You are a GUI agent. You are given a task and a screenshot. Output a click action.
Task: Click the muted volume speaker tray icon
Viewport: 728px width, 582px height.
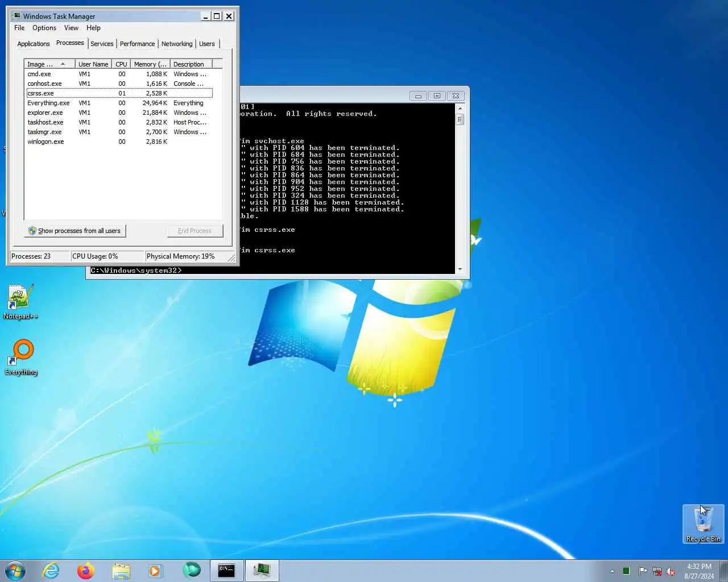(x=671, y=571)
